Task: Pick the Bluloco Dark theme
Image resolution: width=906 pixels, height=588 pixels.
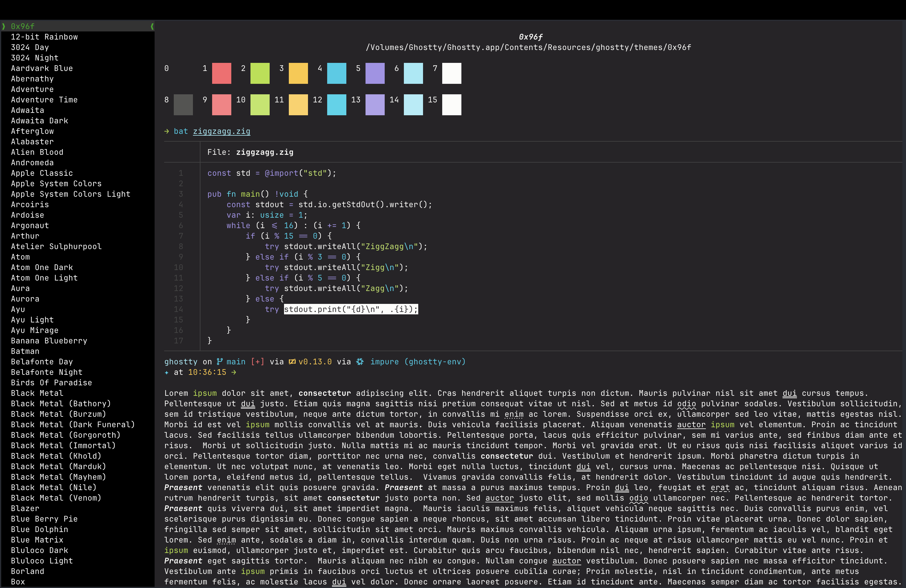Action: point(40,550)
